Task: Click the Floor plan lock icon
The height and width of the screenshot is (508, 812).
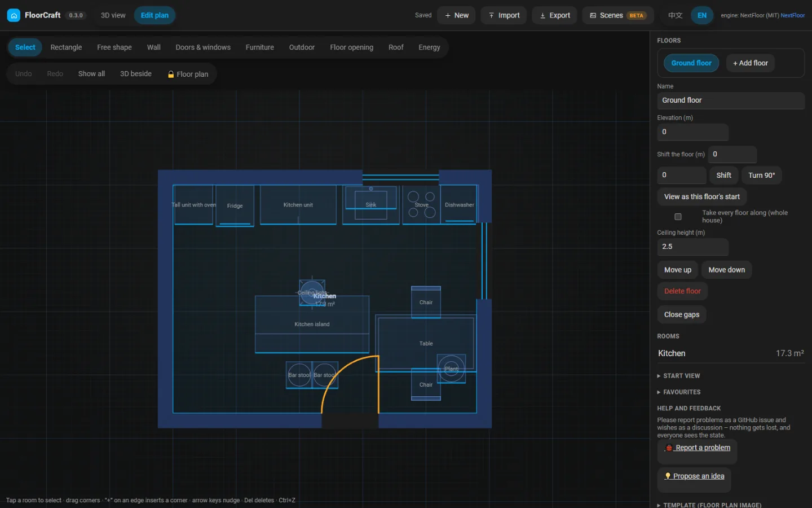Action: (x=171, y=75)
